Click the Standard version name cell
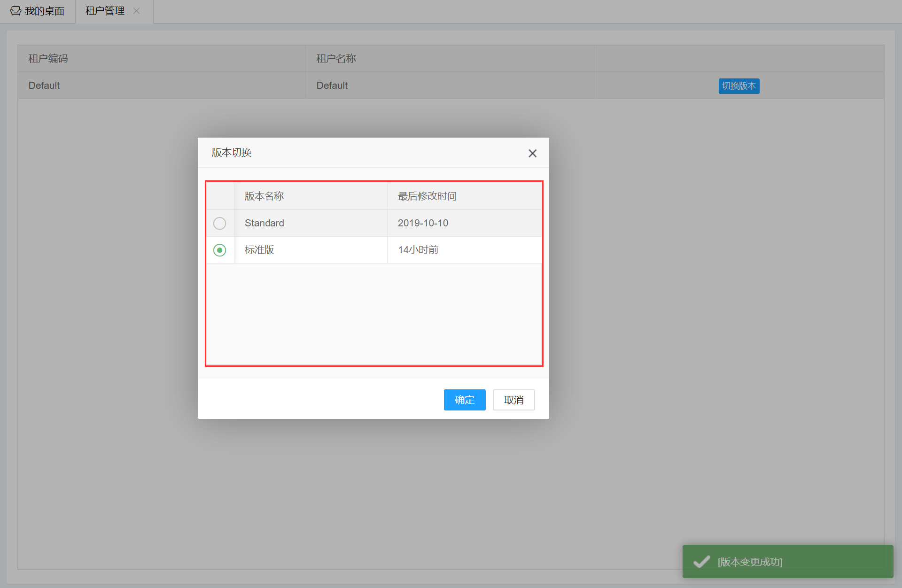This screenshot has height=588, width=902. click(x=264, y=223)
